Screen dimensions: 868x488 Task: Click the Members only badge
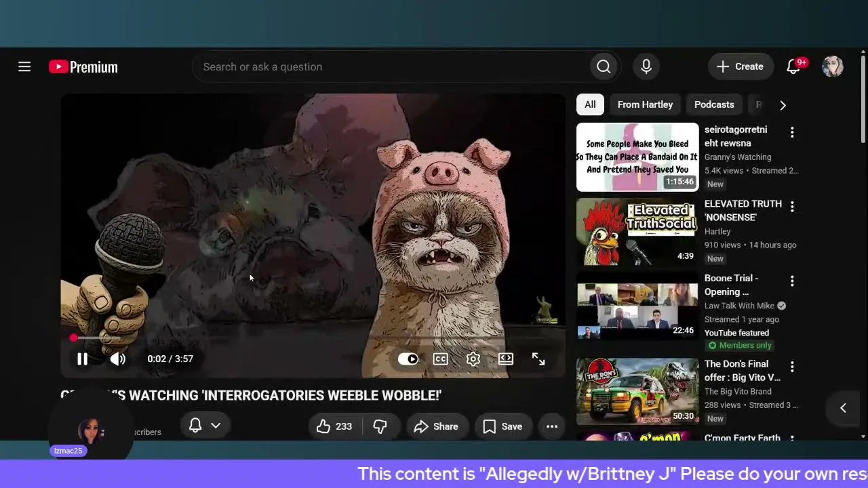pos(740,345)
